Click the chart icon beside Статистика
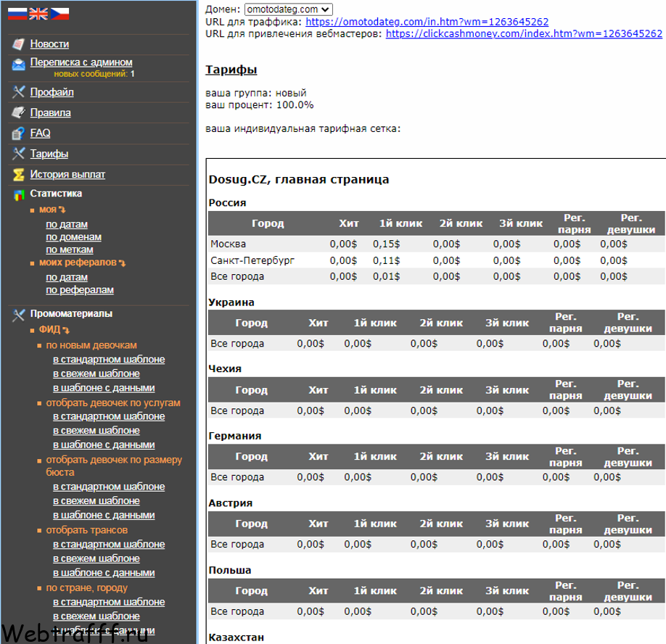Screen dimensions: 666x644 tap(19, 195)
